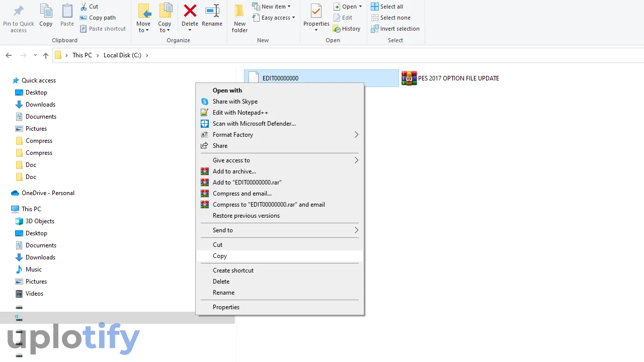Expand the Send to submenu
Screen dimensions: 644x362
(279, 230)
